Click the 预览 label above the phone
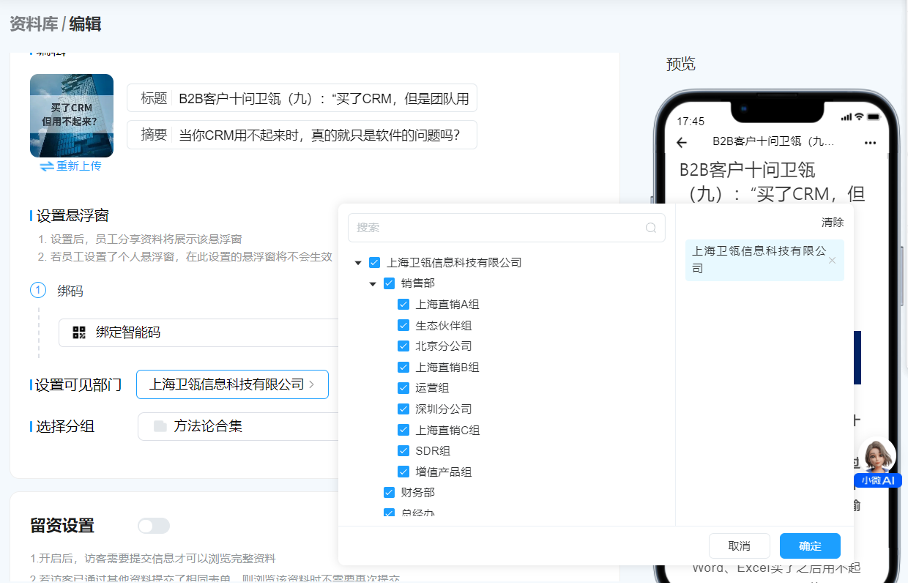 (681, 64)
